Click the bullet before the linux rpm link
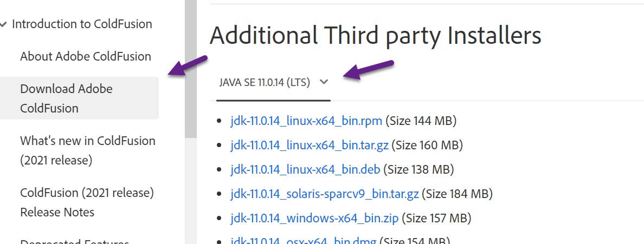This screenshot has height=244, width=644. coord(219,121)
